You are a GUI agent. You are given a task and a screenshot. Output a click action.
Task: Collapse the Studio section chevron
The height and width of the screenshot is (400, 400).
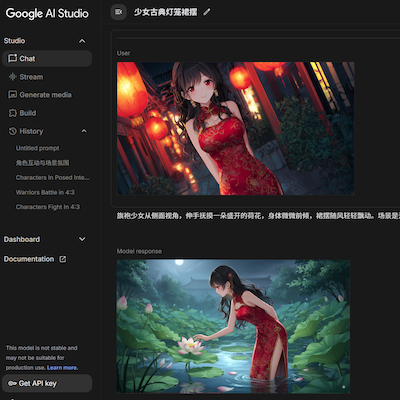[82, 41]
